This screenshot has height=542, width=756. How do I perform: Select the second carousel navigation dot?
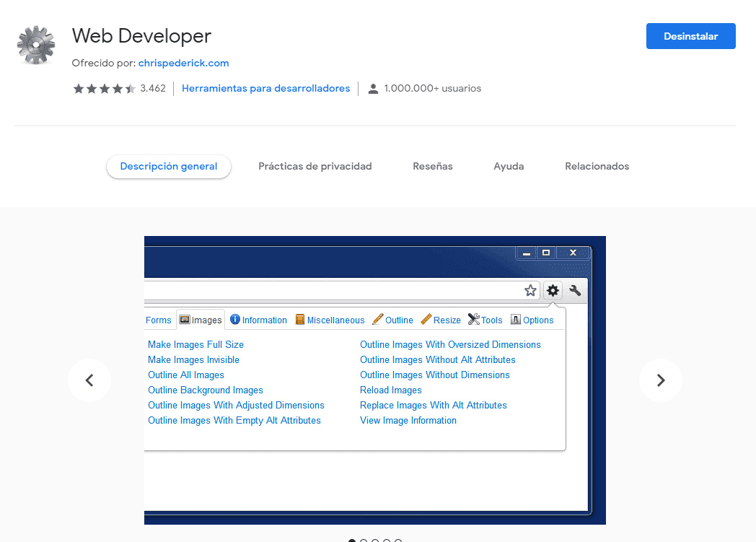(364, 539)
